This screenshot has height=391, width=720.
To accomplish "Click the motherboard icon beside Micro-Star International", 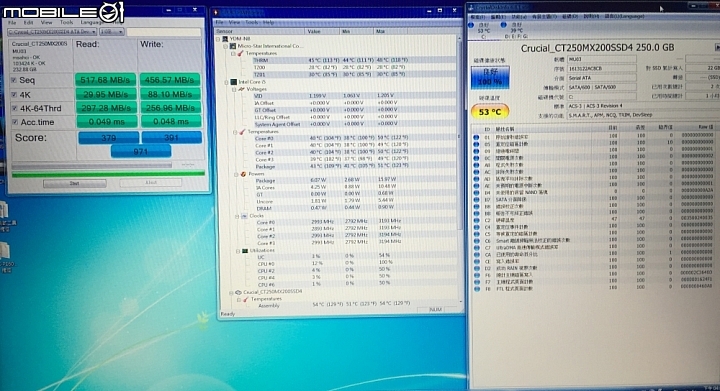I will [233, 46].
